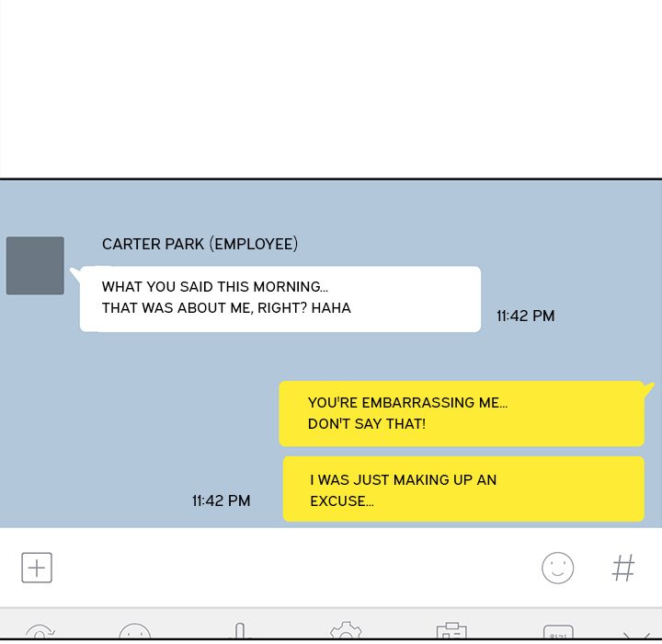The width and height of the screenshot is (662, 644).
Task: Open Carter Park's profile picture
Action: [35, 266]
